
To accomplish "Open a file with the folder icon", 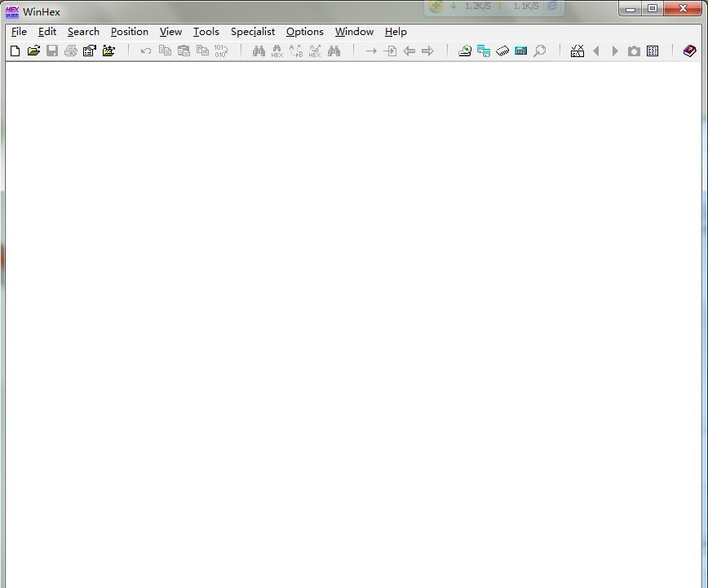I will 33,51.
